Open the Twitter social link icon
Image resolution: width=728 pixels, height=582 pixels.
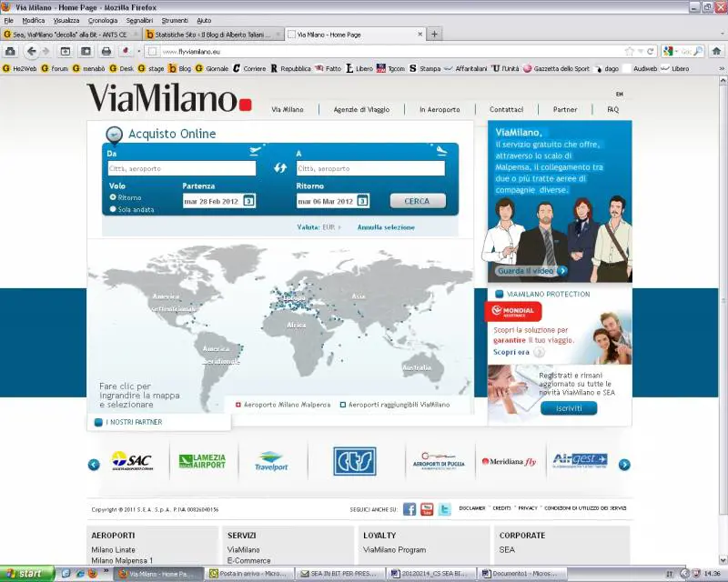click(x=444, y=509)
